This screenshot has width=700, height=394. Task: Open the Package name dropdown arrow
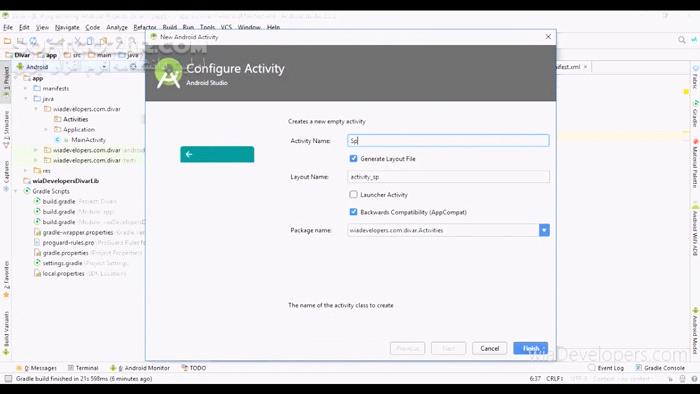(544, 230)
